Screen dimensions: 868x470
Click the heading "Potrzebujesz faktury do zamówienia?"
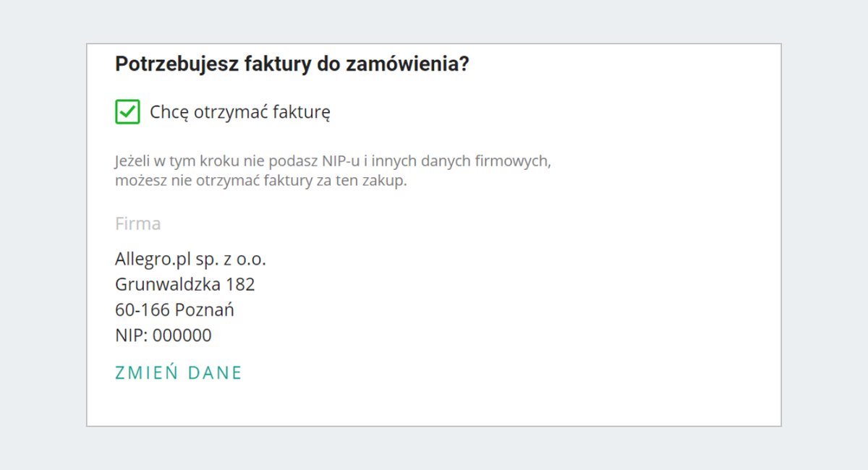[292, 64]
